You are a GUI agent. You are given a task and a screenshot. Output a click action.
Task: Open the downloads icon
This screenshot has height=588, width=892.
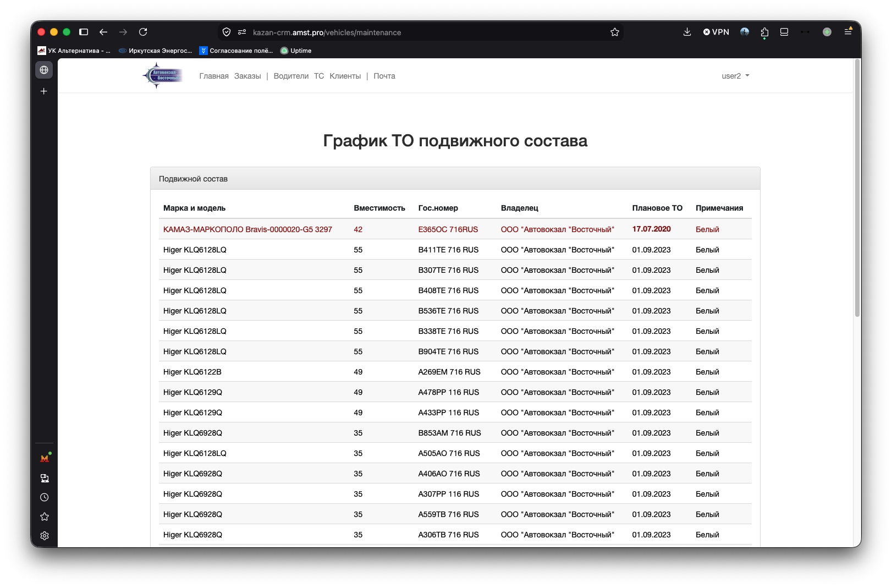click(687, 32)
